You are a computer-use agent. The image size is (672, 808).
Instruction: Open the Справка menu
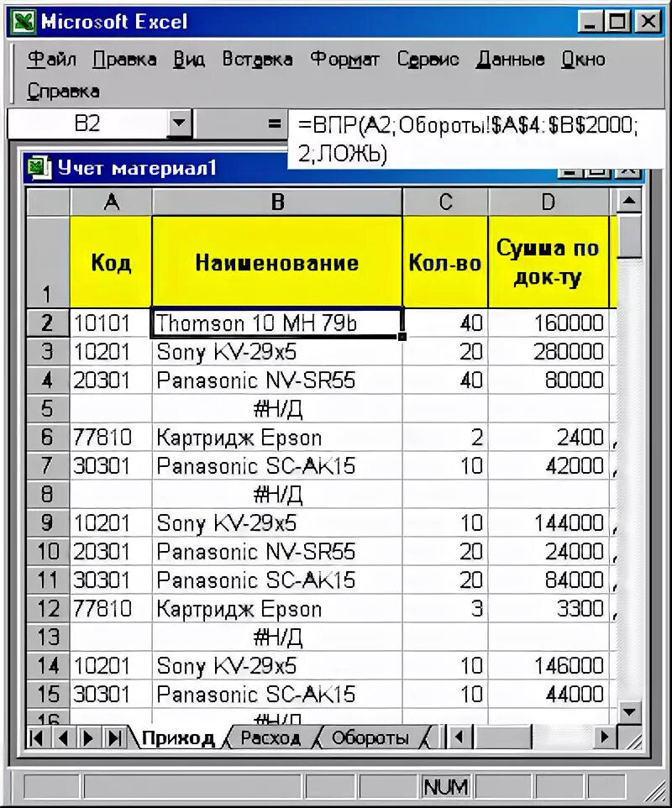coord(63,91)
